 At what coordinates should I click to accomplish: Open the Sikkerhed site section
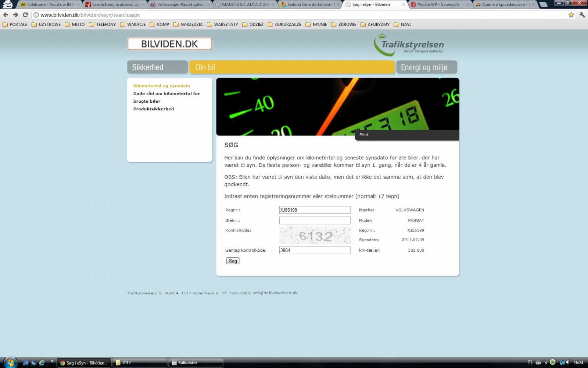point(157,67)
